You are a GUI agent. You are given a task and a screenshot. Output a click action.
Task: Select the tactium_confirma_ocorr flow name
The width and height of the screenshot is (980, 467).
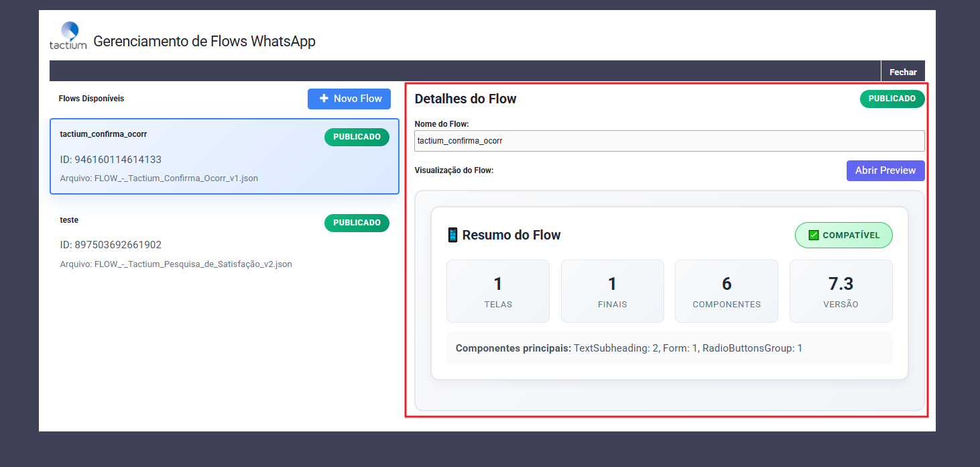(x=103, y=134)
